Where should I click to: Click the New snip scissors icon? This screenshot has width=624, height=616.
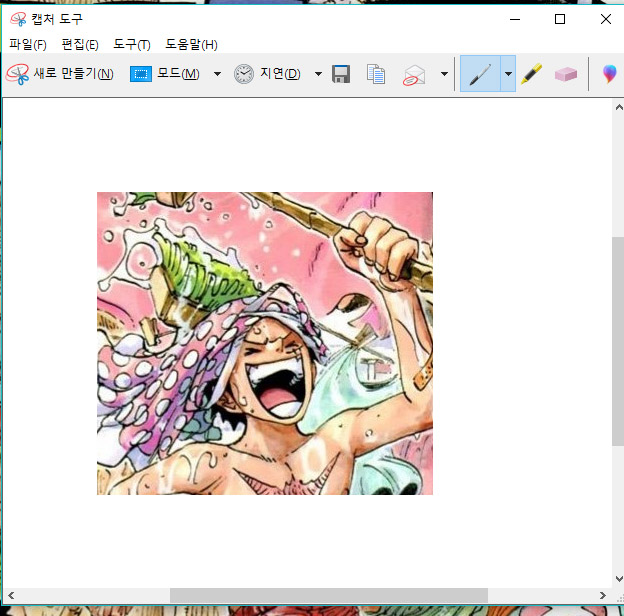tap(18, 74)
